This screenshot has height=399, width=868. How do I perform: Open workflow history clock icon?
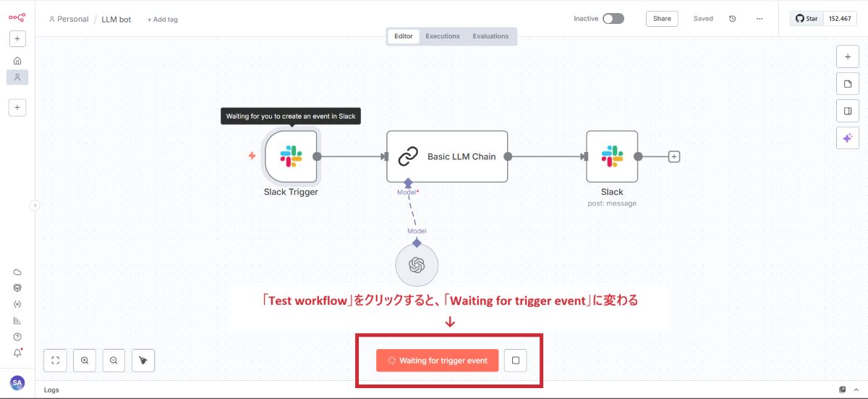coord(732,19)
